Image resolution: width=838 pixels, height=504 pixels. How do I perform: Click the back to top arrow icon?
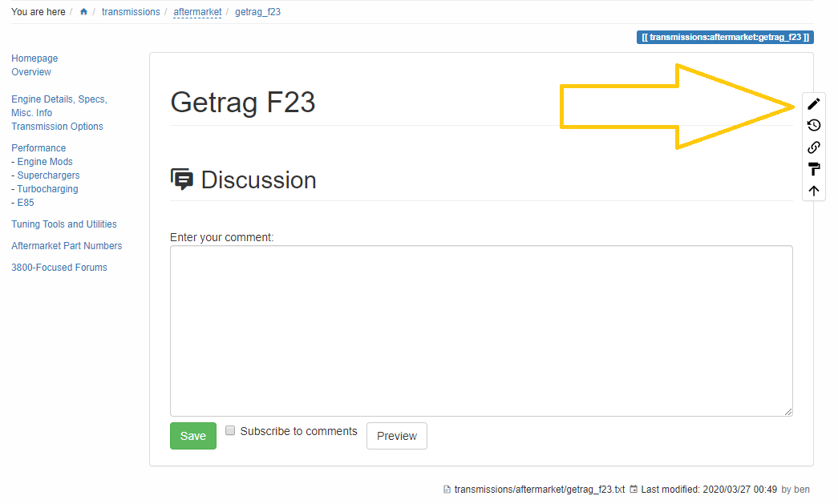point(813,191)
